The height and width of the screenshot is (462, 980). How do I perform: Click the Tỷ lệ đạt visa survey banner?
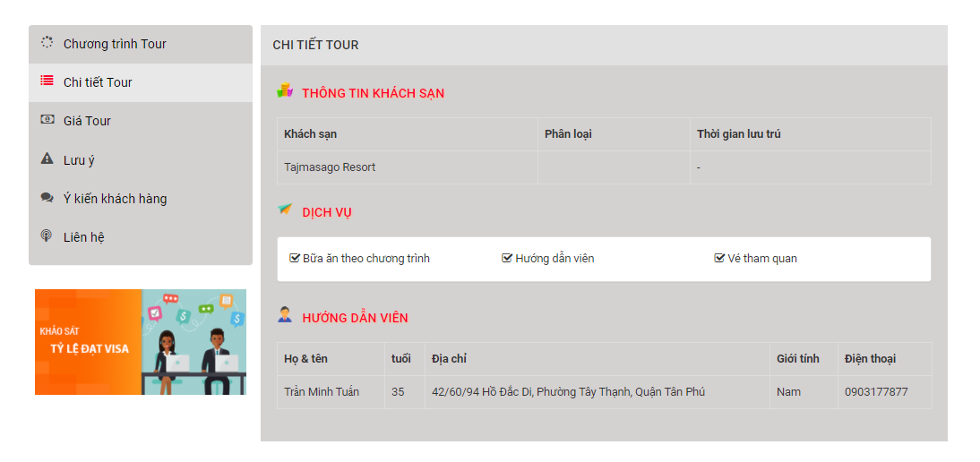click(141, 341)
